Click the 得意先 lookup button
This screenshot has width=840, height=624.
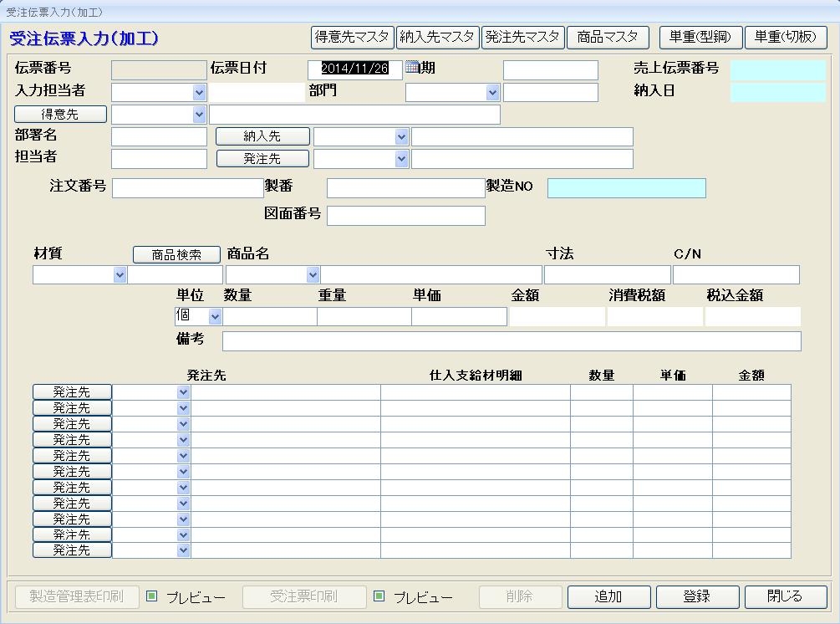click(x=60, y=114)
